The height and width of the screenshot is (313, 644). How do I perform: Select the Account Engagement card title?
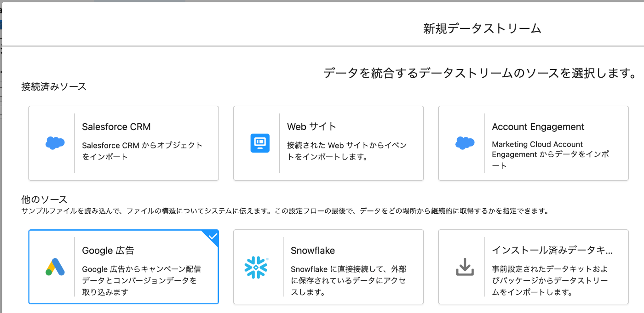tap(538, 127)
